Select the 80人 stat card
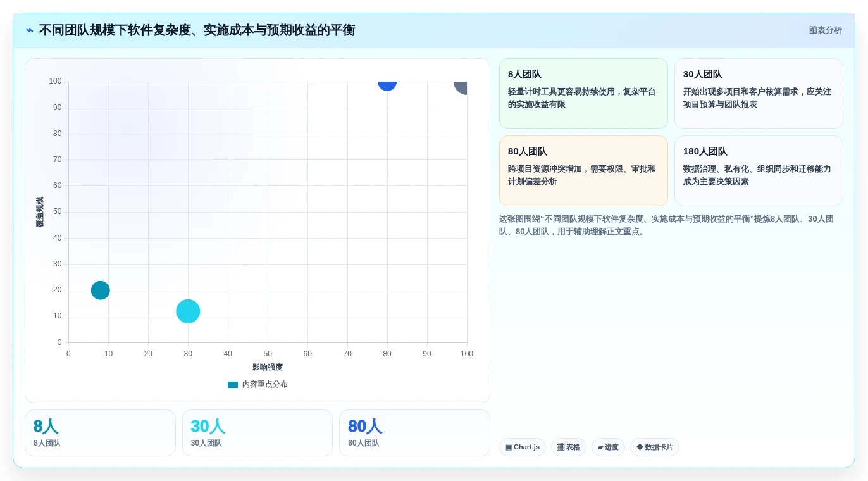 click(x=414, y=433)
